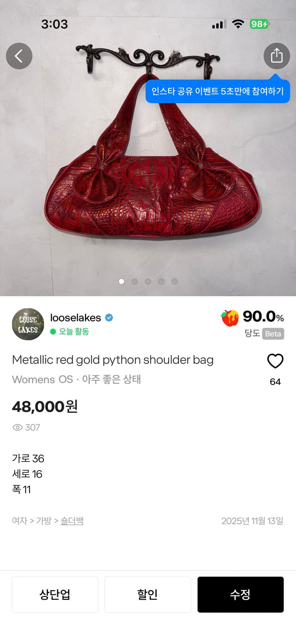Tap the back arrow icon
The height and width of the screenshot is (644, 296).
[x=19, y=56]
